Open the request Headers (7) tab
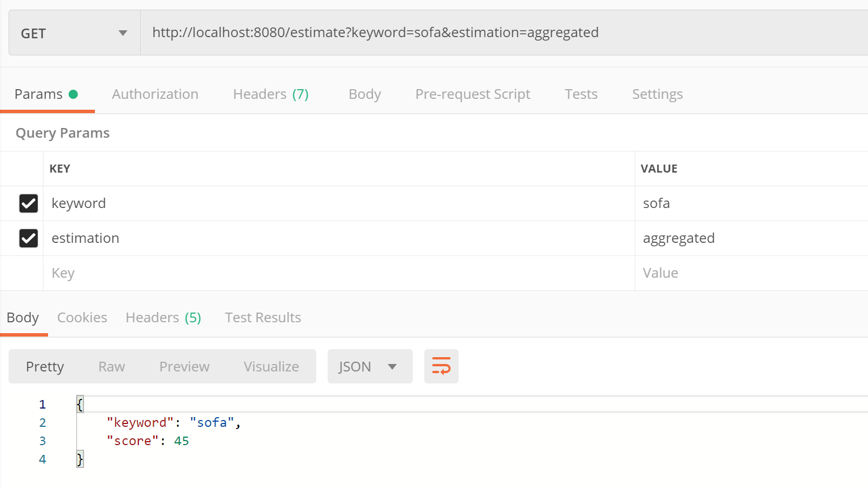 [270, 94]
